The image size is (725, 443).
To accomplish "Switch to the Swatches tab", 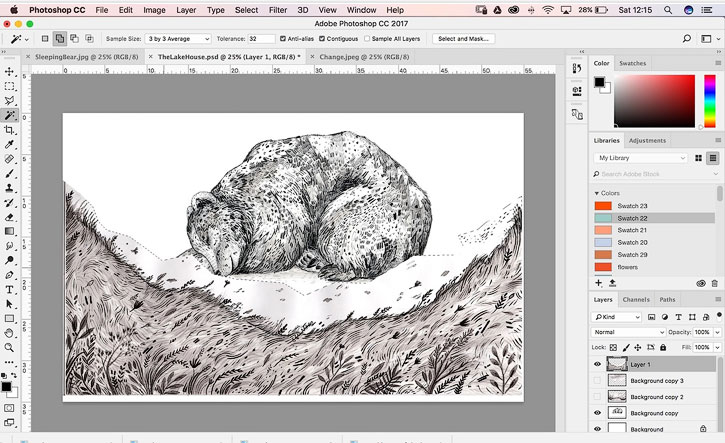I will [x=633, y=63].
